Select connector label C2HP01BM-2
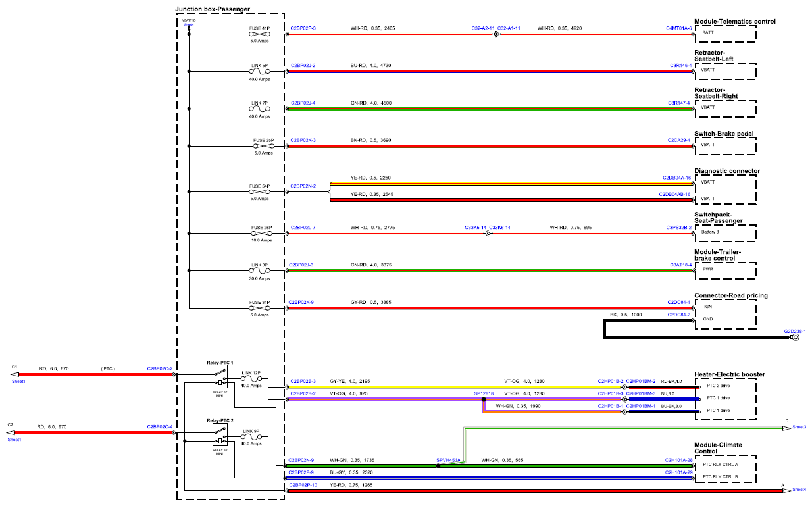The width and height of the screenshot is (812, 506). click(641, 381)
